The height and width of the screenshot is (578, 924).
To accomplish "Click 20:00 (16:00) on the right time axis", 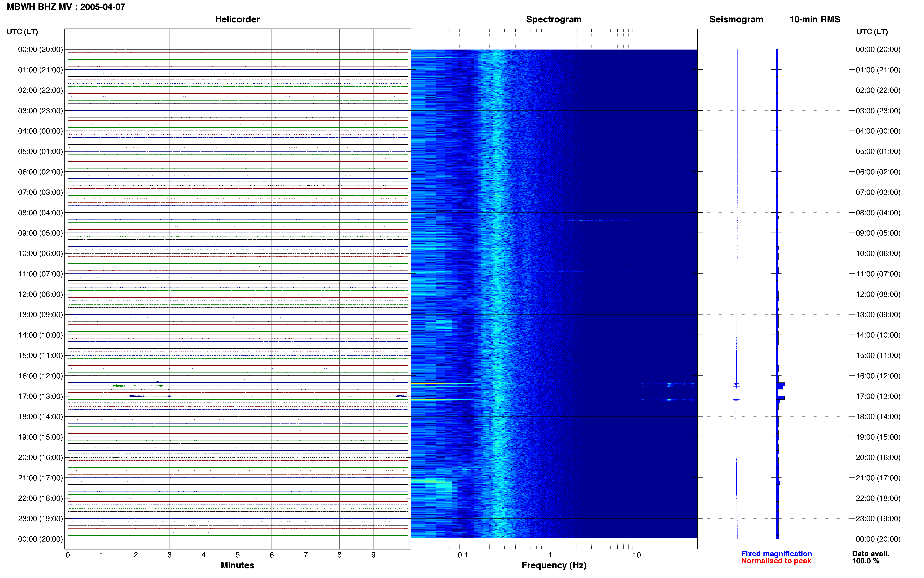I will pos(878,458).
